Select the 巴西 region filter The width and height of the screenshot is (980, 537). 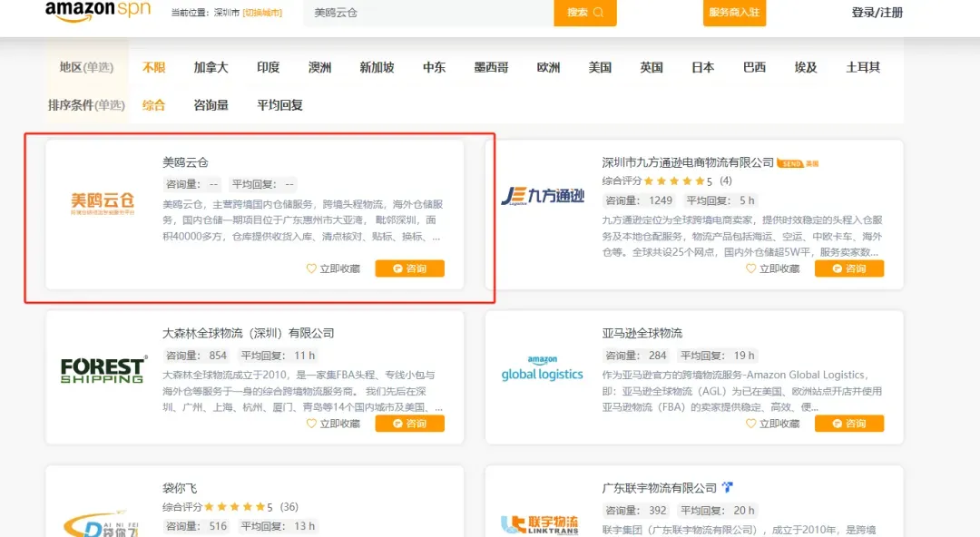(754, 67)
